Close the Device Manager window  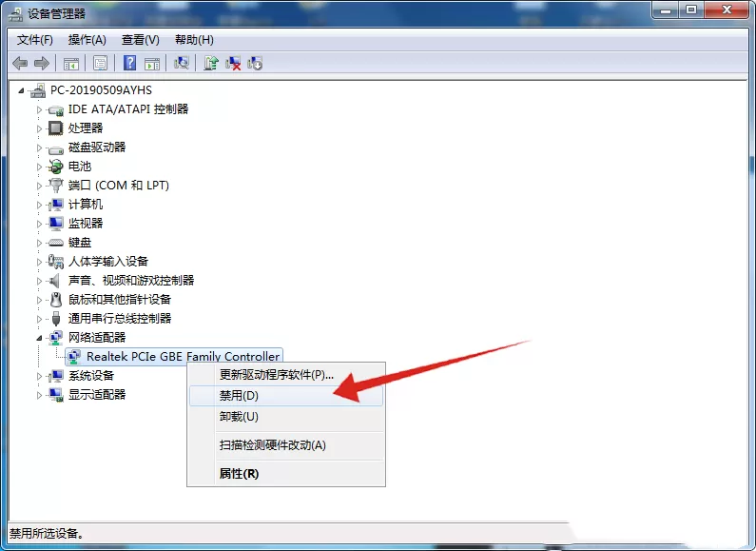click(727, 10)
